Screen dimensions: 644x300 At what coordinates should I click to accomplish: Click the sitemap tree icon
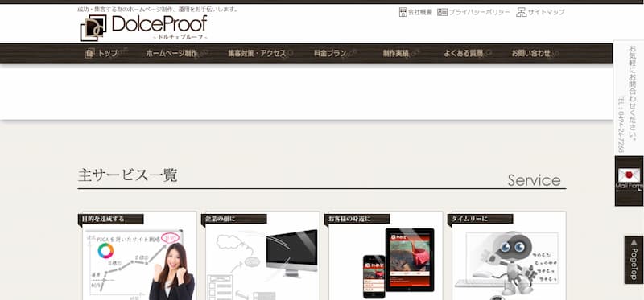[x=521, y=12]
